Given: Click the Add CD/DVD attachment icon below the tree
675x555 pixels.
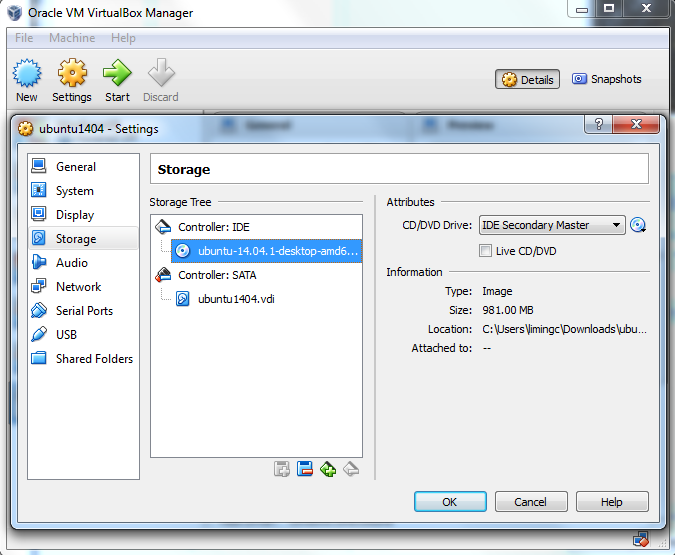Looking at the screenshot, I should (x=282, y=469).
